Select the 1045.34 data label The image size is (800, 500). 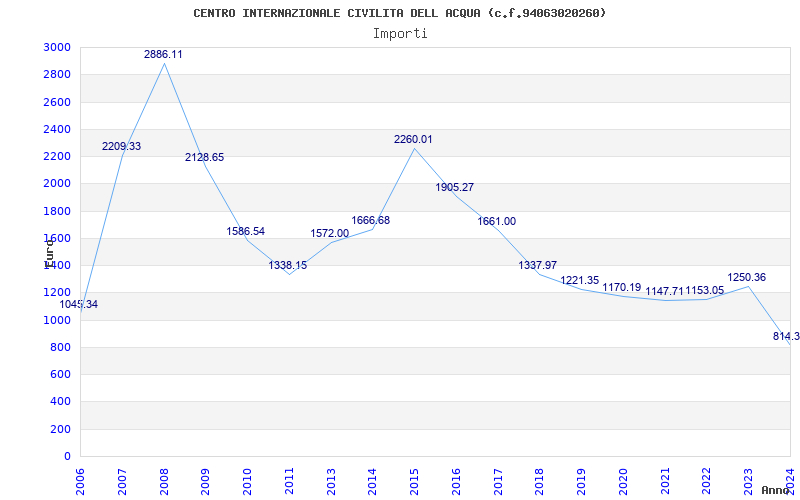pos(79,305)
